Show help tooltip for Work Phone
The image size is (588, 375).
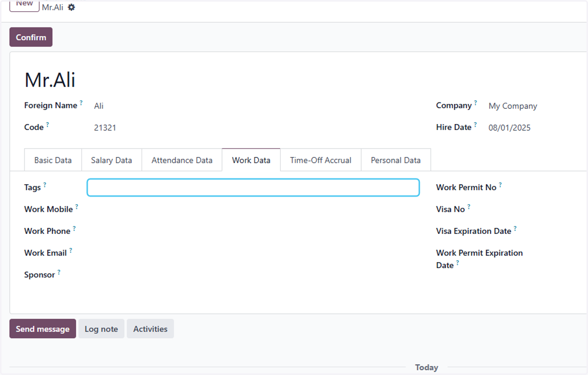74,228
